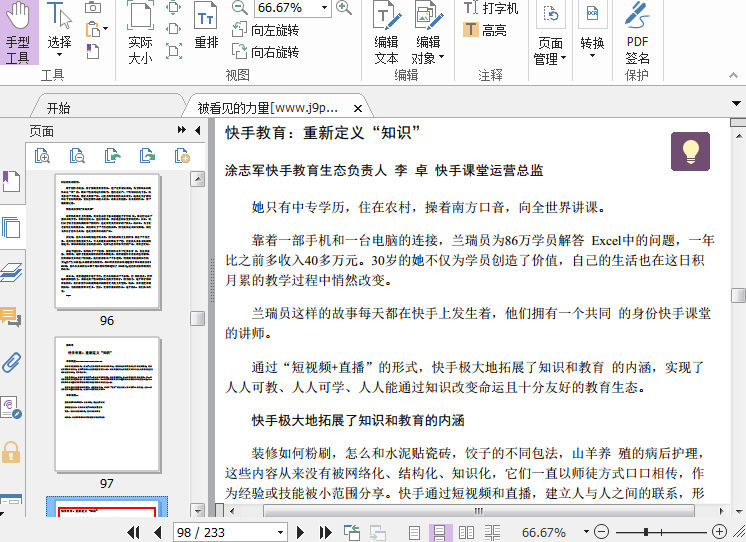The width and height of the screenshot is (746, 542).
Task: Click the Reflow (重排) button
Action: 206,26
